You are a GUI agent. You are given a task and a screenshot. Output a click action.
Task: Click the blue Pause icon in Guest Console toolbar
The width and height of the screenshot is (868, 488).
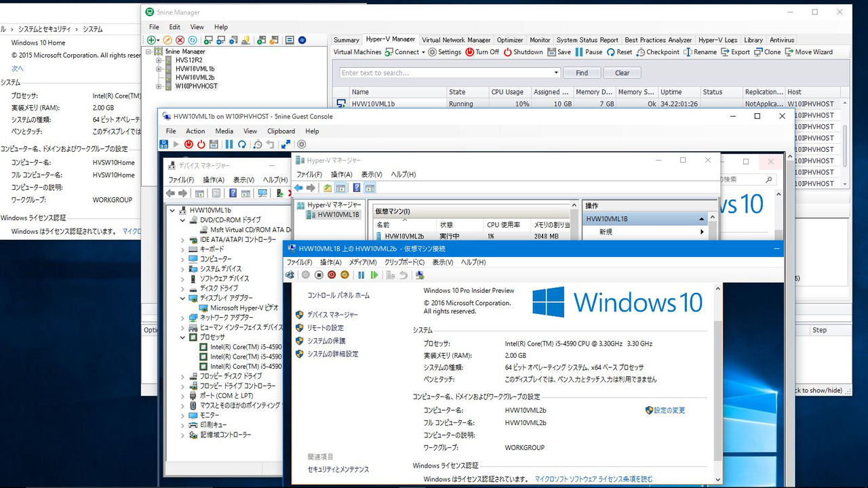pyautogui.click(x=229, y=144)
